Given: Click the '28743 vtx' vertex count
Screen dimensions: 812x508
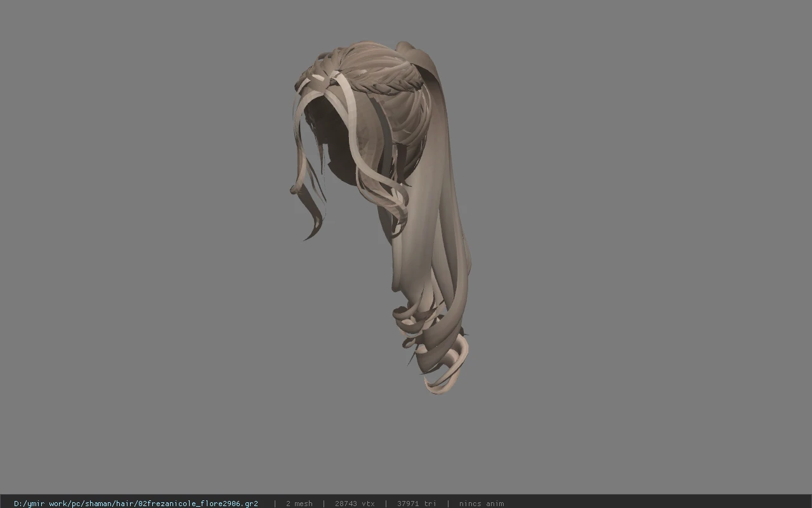Looking at the screenshot, I should pyautogui.click(x=355, y=504).
